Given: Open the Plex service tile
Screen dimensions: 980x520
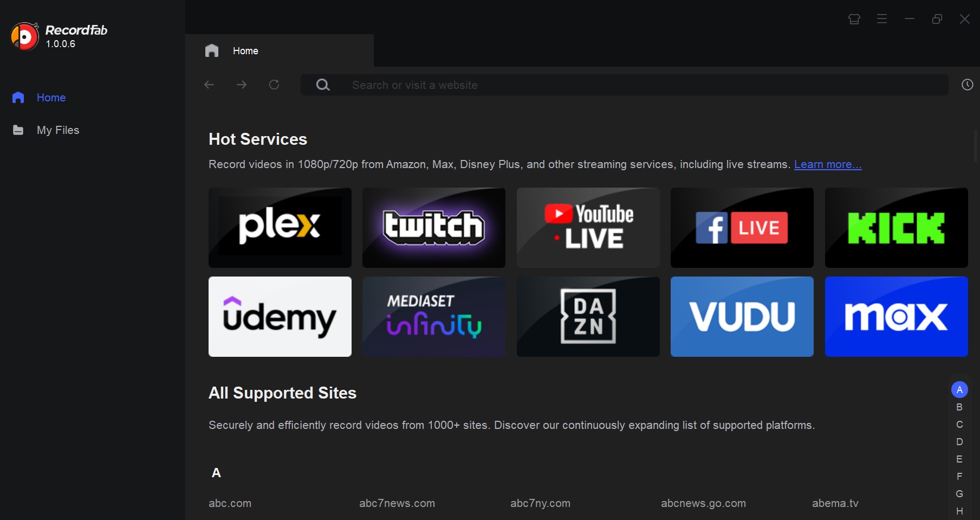Looking at the screenshot, I should pyautogui.click(x=280, y=228).
